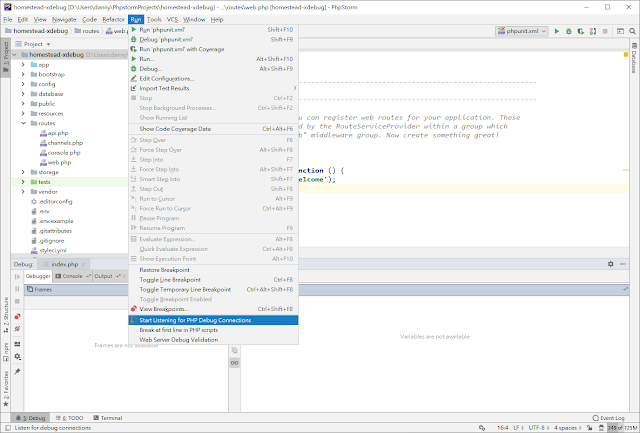640x433 pixels.
Task: Click the 5: Debug tool window button
Action: pyautogui.click(x=30, y=418)
